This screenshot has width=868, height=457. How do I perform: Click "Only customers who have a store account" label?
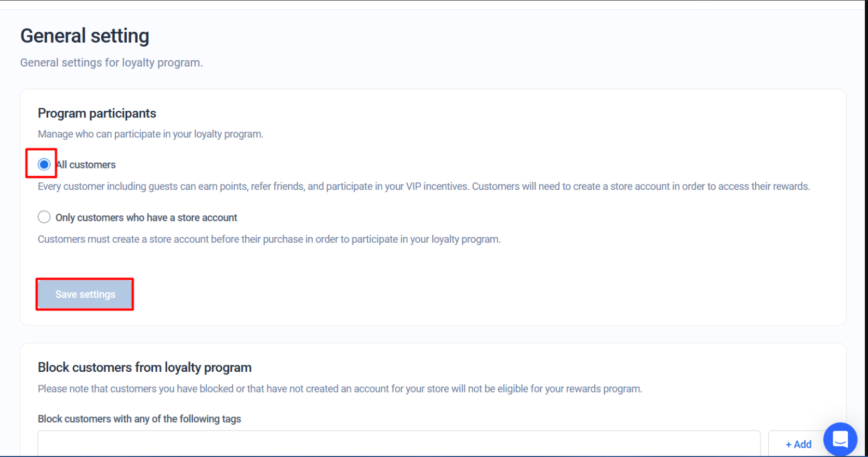[x=146, y=217]
